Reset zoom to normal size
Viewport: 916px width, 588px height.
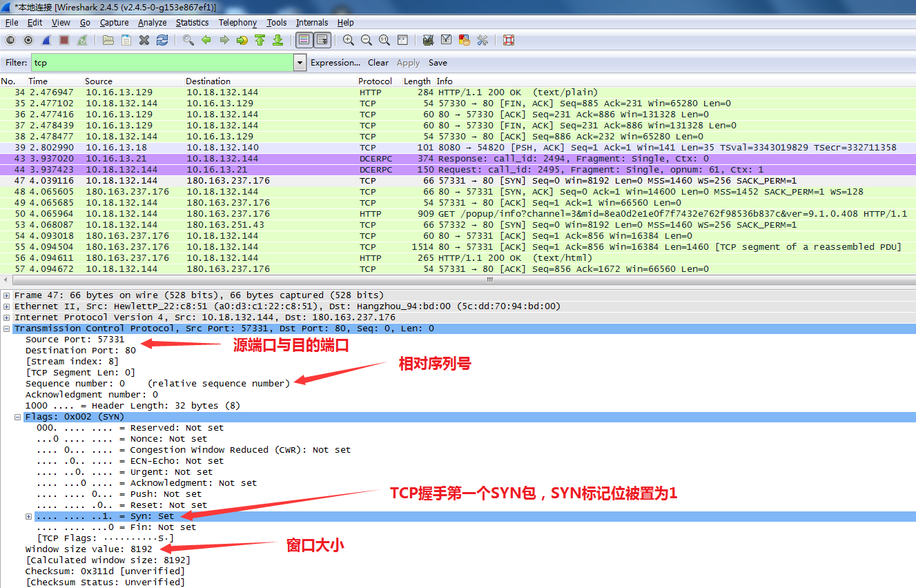384,40
